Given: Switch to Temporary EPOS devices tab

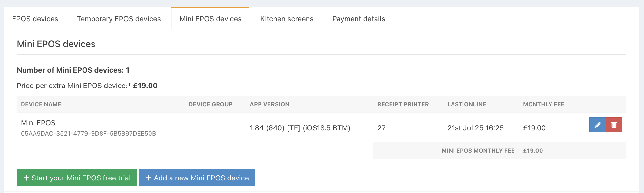Looking at the screenshot, I should tap(119, 19).
